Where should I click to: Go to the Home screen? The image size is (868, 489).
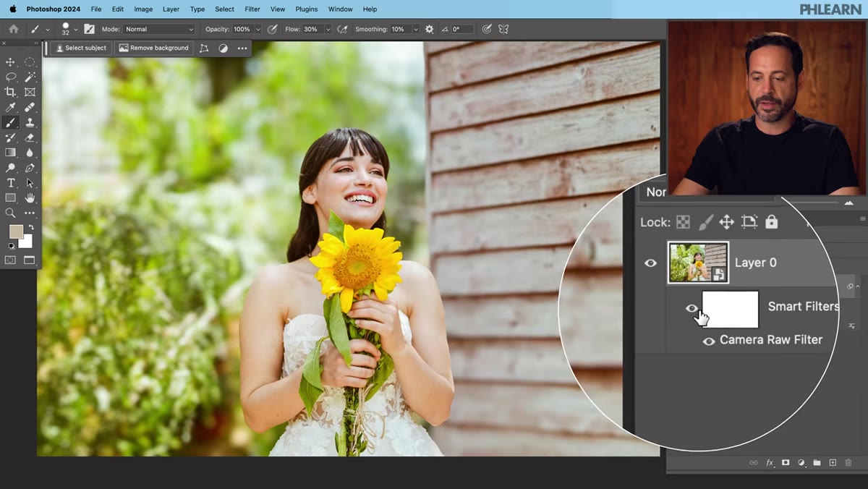pos(13,29)
